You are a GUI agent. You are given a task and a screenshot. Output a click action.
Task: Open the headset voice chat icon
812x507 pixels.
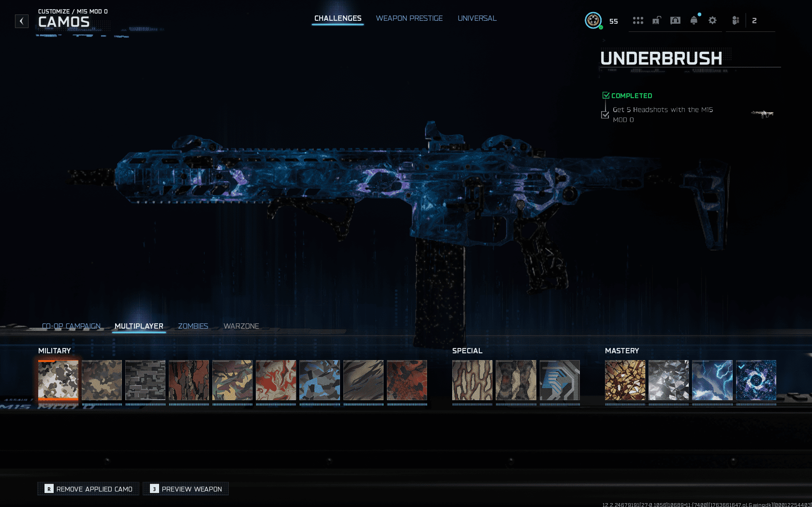pyautogui.click(x=675, y=20)
